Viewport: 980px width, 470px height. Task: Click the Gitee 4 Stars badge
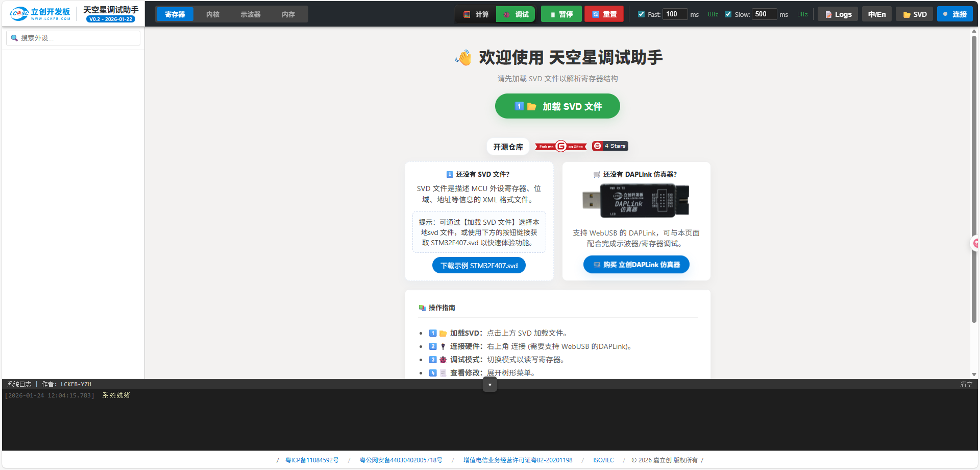[609, 146]
